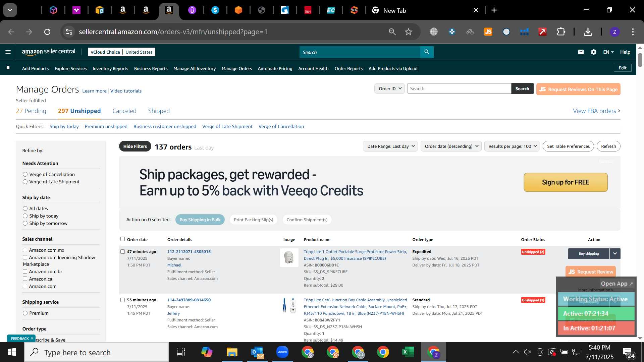This screenshot has width=644, height=362.
Task: Open Account Health in nav bar
Action: click(313, 68)
